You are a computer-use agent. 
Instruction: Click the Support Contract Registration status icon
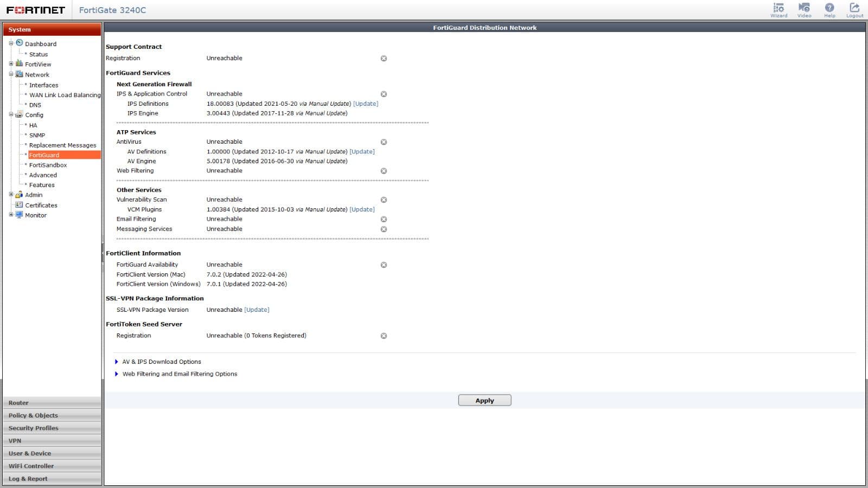pyautogui.click(x=384, y=59)
